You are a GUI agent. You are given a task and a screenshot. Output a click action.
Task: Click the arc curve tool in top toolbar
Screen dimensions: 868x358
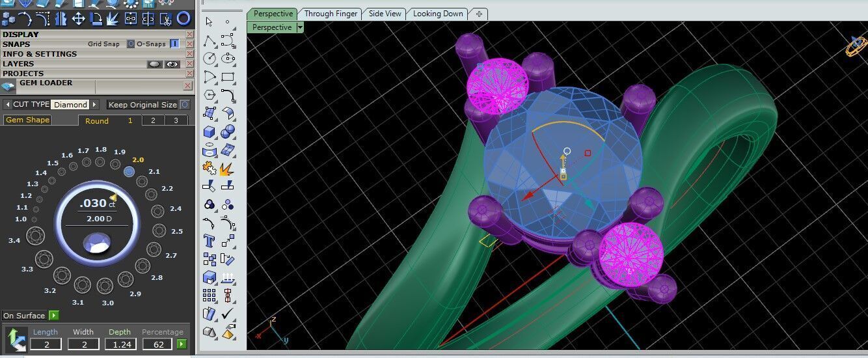(x=25, y=19)
